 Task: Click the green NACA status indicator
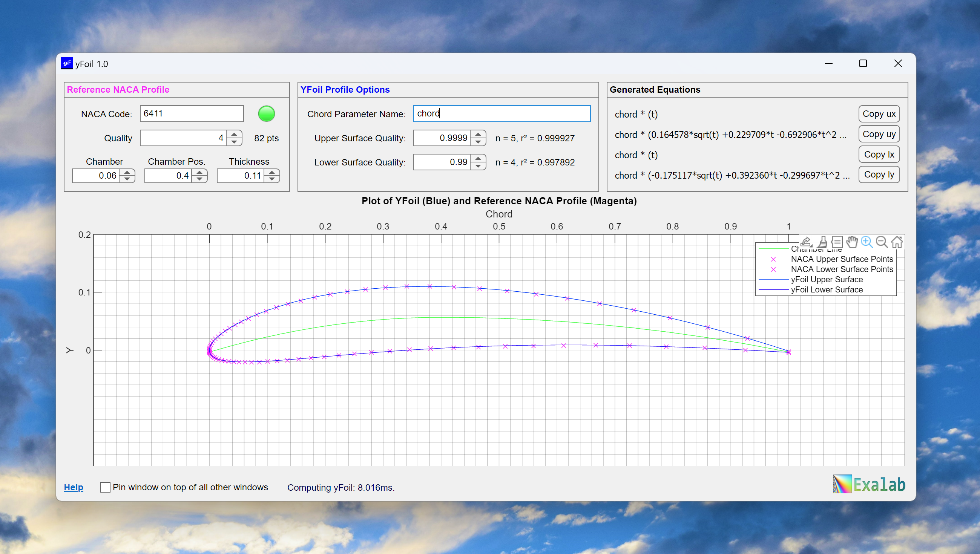tap(267, 113)
